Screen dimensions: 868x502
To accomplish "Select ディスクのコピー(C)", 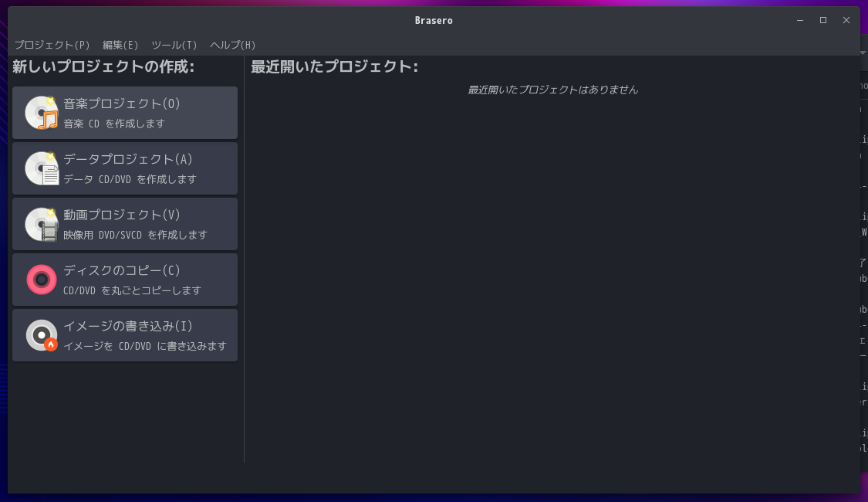I will pos(125,280).
